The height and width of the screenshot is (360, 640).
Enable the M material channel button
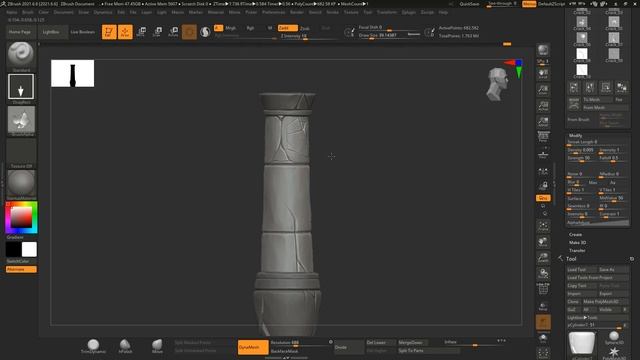(x=270, y=28)
